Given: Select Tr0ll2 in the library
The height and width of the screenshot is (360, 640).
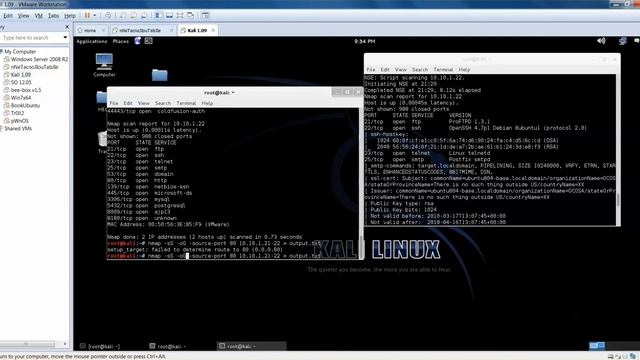Looking at the screenshot, I should pyautogui.click(x=17, y=113).
